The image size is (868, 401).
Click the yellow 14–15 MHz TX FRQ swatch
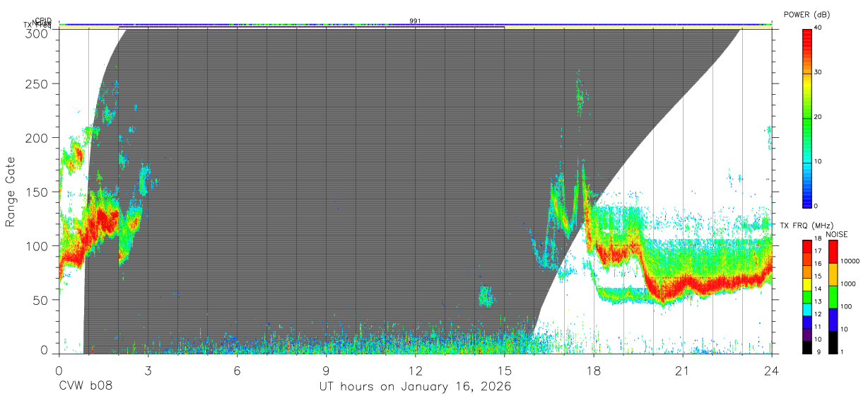[x=807, y=284]
